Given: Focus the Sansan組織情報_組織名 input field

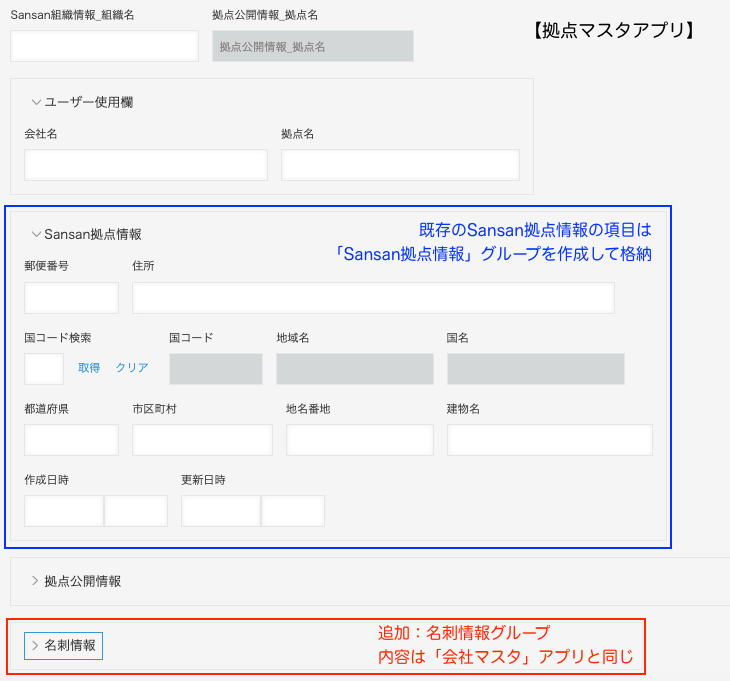Looking at the screenshot, I should pos(104,46).
